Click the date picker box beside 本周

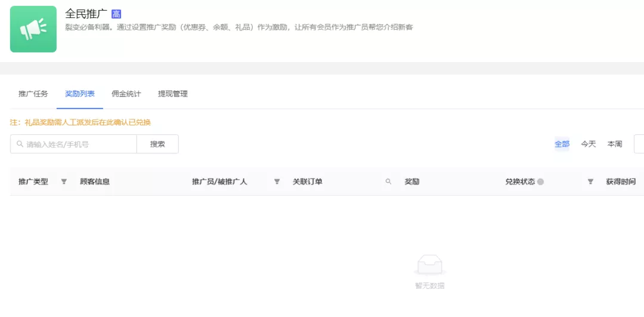point(639,144)
